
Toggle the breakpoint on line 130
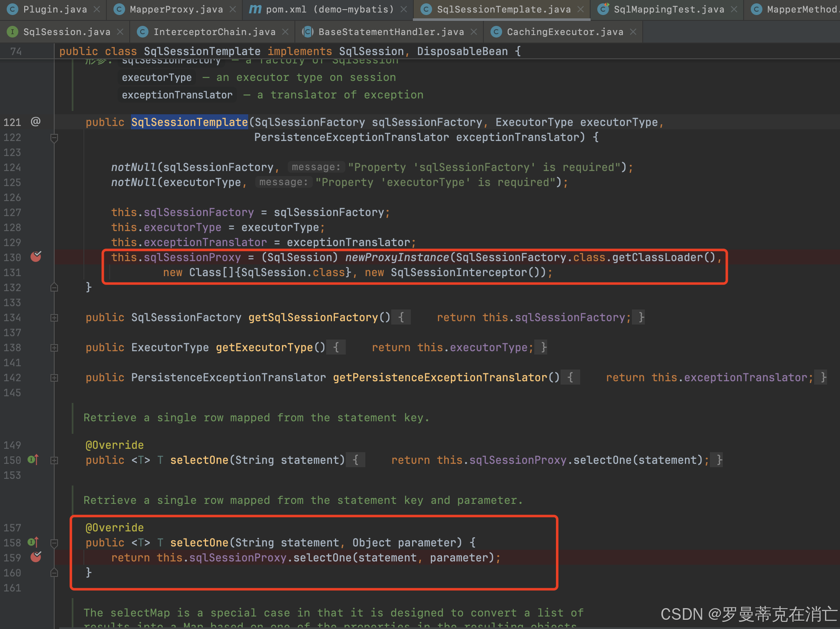coord(36,257)
